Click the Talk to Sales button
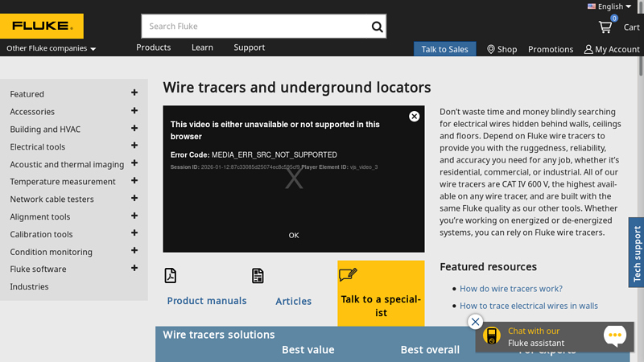 click(445, 49)
